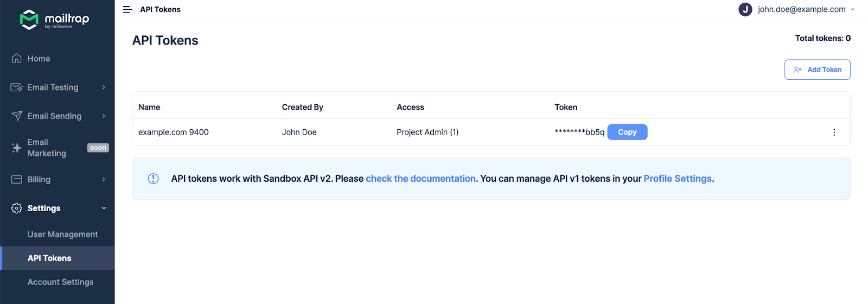Image resolution: width=868 pixels, height=304 pixels.
Task: Open the token row three-dot menu
Action: [x=834, y=132]
